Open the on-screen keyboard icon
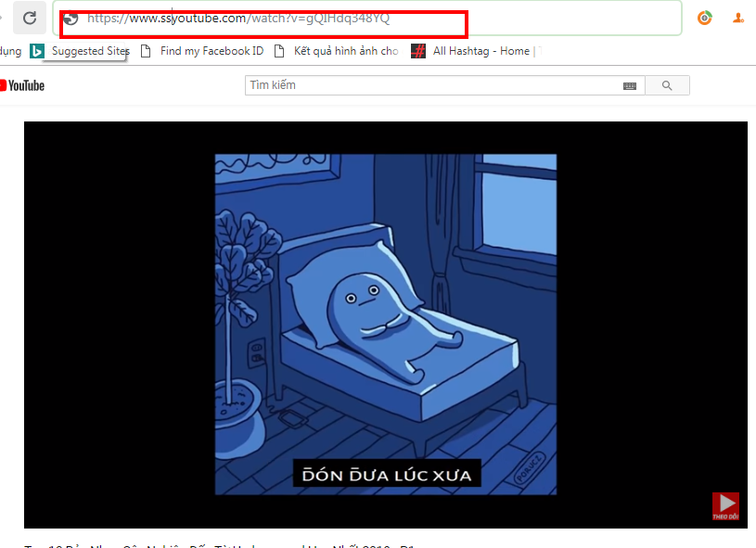 pyautogui.click(x=630, y=86)
